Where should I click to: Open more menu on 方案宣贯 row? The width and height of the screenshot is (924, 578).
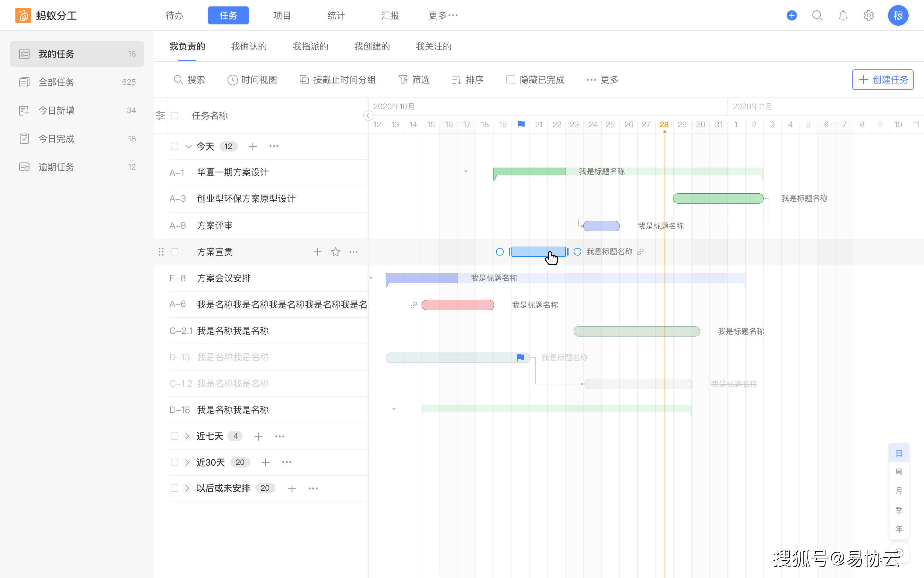tap(354, 251)
